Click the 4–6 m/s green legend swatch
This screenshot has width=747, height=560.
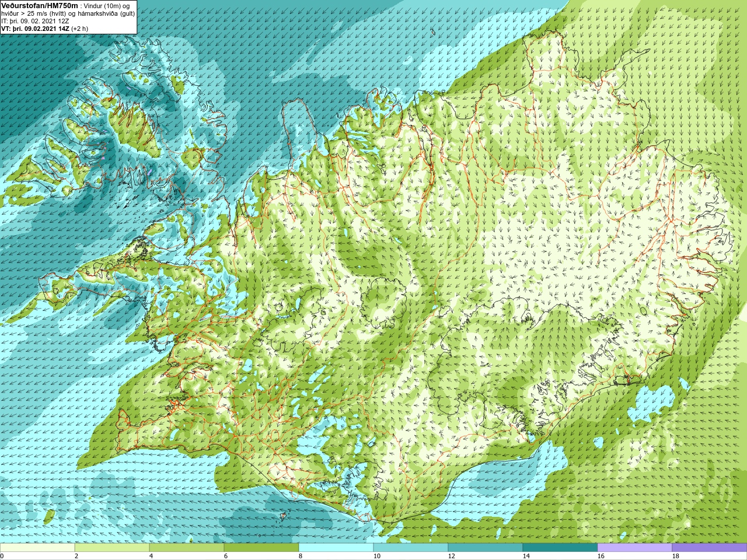click(187, 548)
